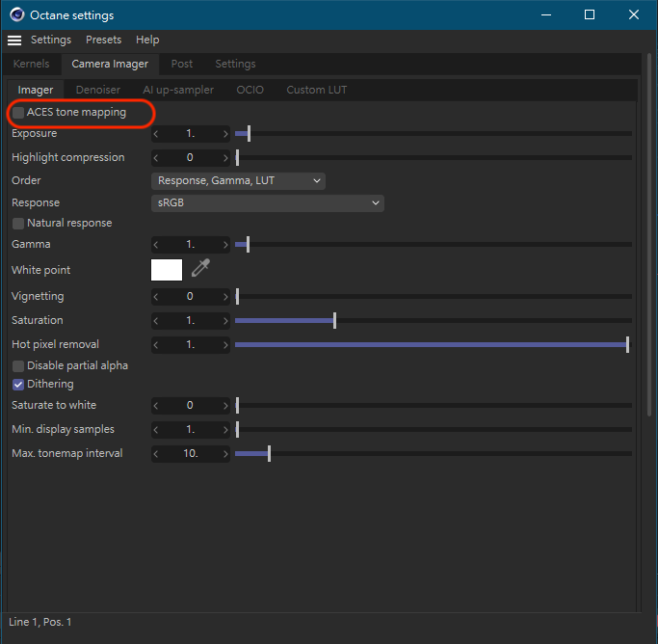
Task: Pick white point with eyedropper icon
Action: [199, 269]
